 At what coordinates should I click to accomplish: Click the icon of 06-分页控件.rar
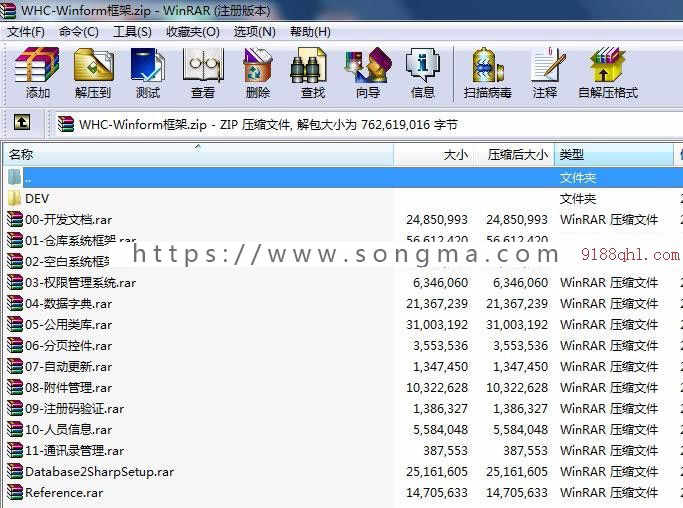click(x=14, y=345)
